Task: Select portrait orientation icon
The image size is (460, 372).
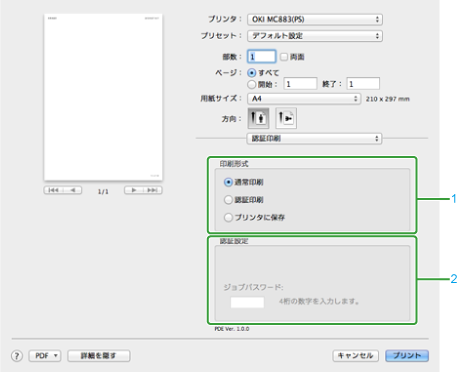Action: [258, 118]
